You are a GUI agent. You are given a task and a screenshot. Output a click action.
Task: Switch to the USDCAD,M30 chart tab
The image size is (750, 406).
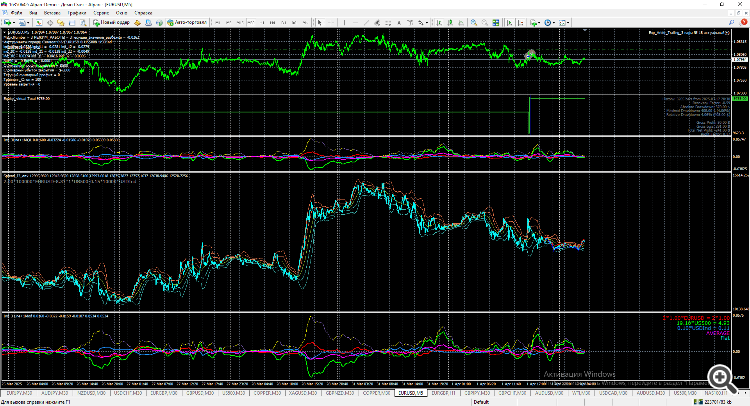(x=613, y=393)
